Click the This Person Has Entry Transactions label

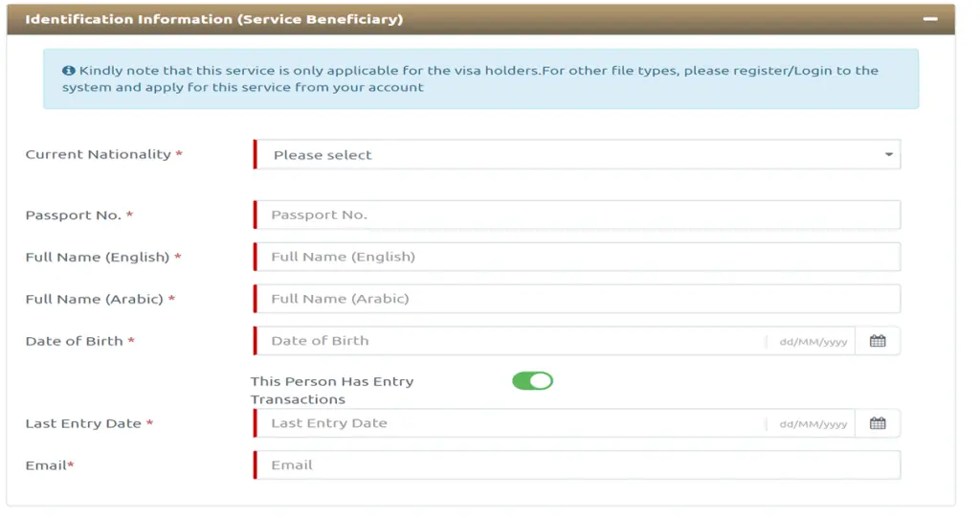pos(332,390)
